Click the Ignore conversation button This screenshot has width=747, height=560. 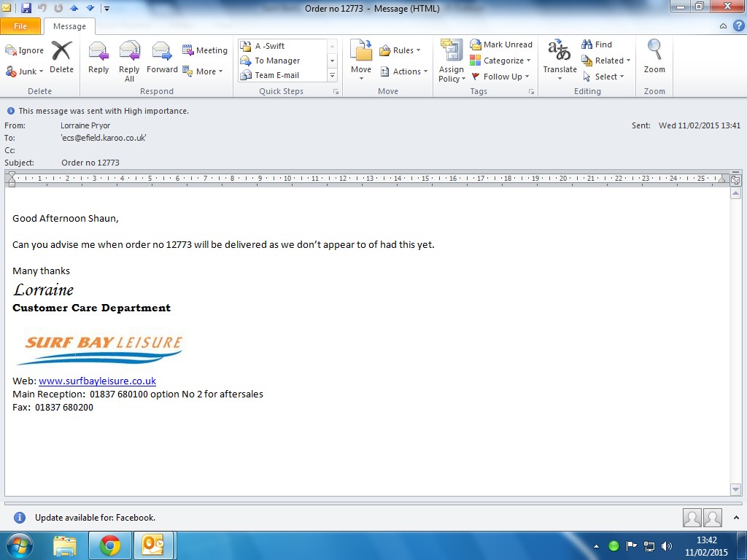(24, 50)
